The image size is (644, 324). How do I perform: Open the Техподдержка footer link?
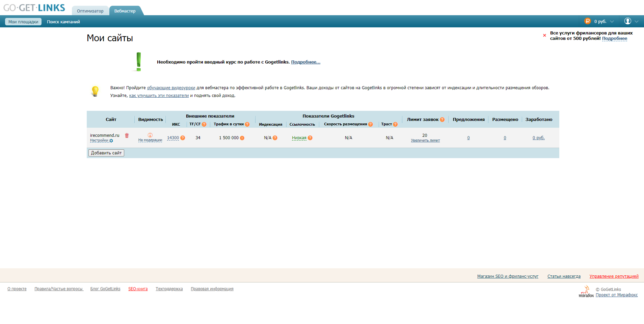pos(169,289)
